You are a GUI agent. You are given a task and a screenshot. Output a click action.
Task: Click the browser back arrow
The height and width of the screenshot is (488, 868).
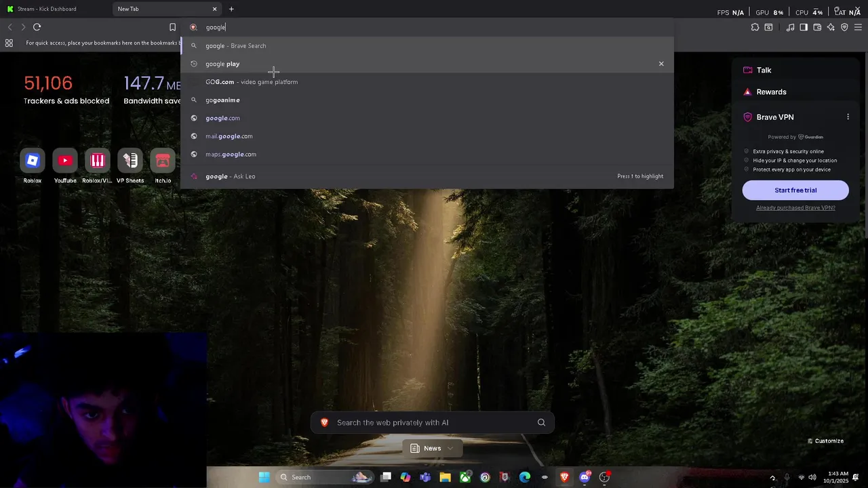point(9,27)
